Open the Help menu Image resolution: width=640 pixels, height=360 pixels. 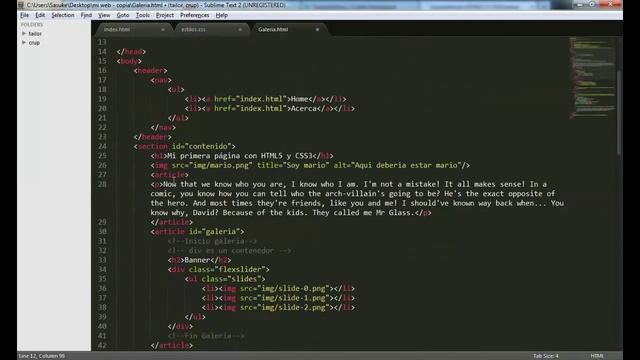coord(222,15)
